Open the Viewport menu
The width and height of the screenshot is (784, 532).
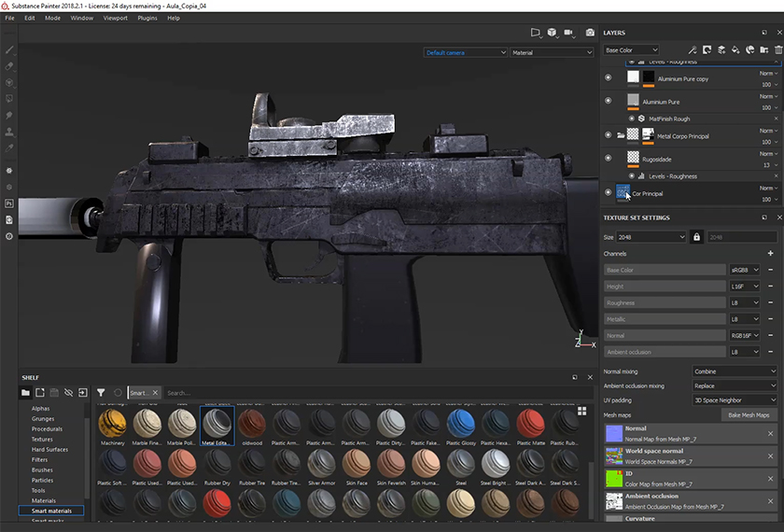click(116, 18)
